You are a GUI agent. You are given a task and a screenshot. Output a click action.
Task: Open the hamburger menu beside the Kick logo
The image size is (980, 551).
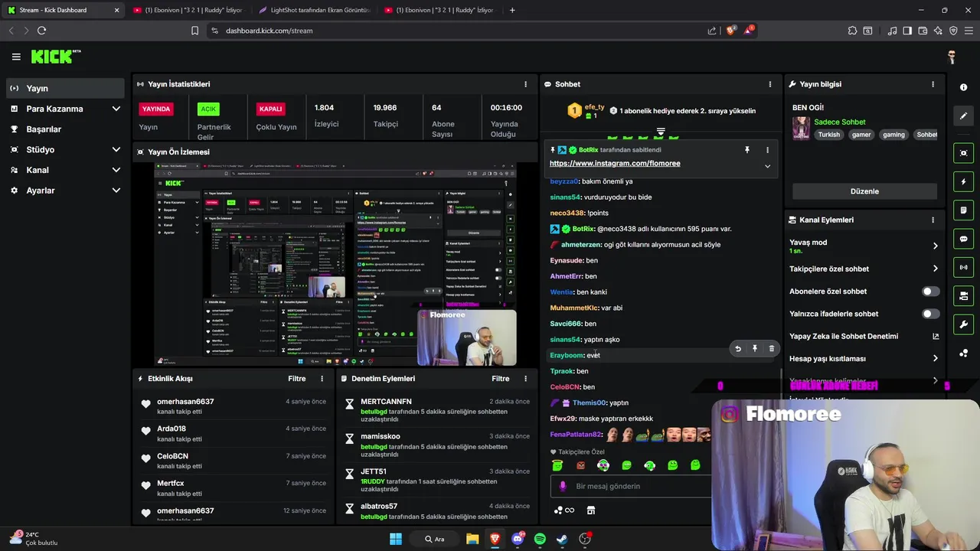[x=16, y=57]
